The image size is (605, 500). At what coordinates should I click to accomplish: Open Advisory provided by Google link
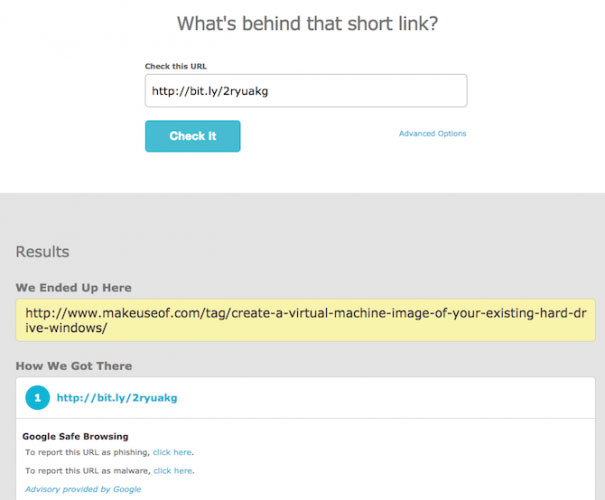click(x=83, y=489)
